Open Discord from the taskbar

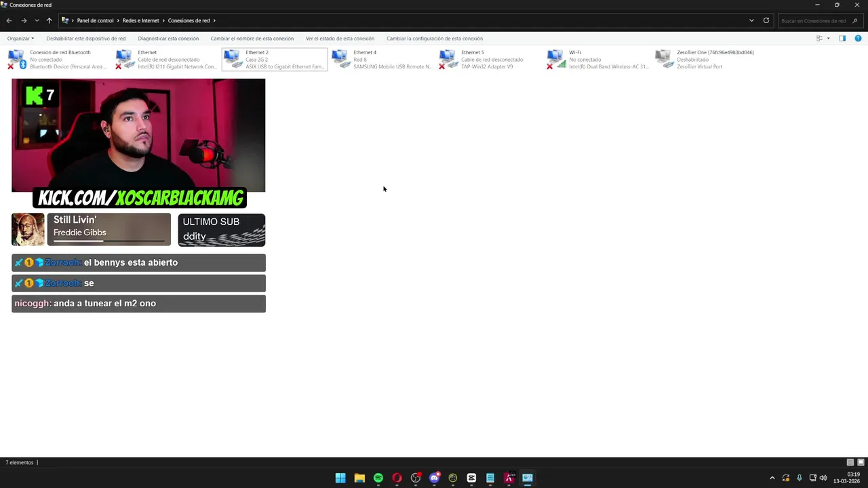[435, 478]
